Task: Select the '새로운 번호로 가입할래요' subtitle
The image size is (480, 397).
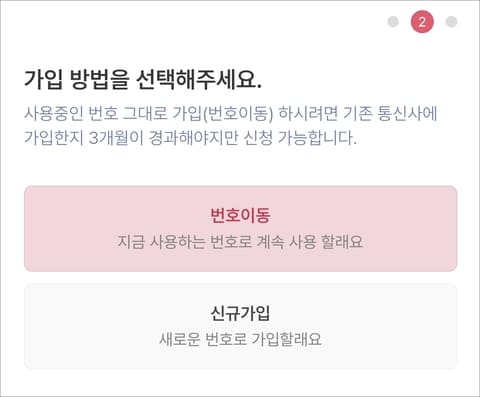Action: [240, 339]
